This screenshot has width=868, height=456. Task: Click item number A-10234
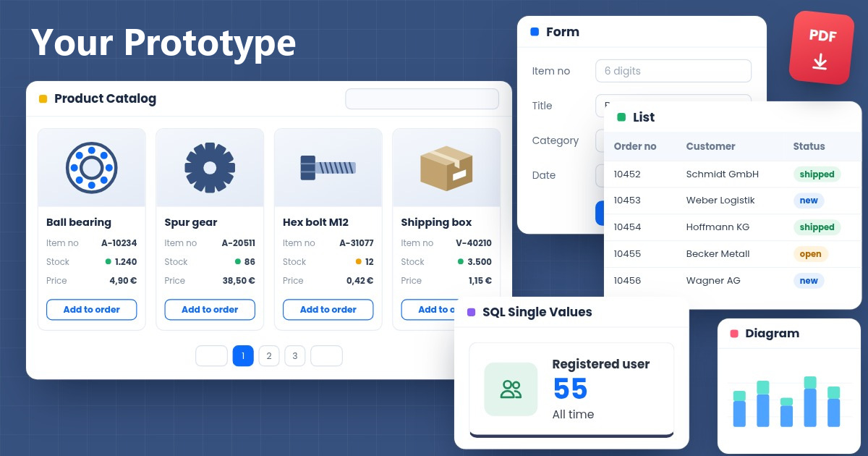(119, 243)
